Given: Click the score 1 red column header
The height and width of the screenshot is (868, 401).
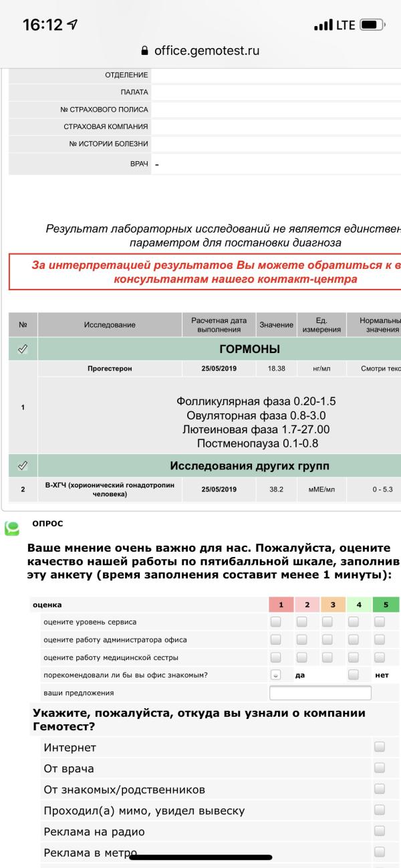Looking at the screenshot, I should coord(281,605).
